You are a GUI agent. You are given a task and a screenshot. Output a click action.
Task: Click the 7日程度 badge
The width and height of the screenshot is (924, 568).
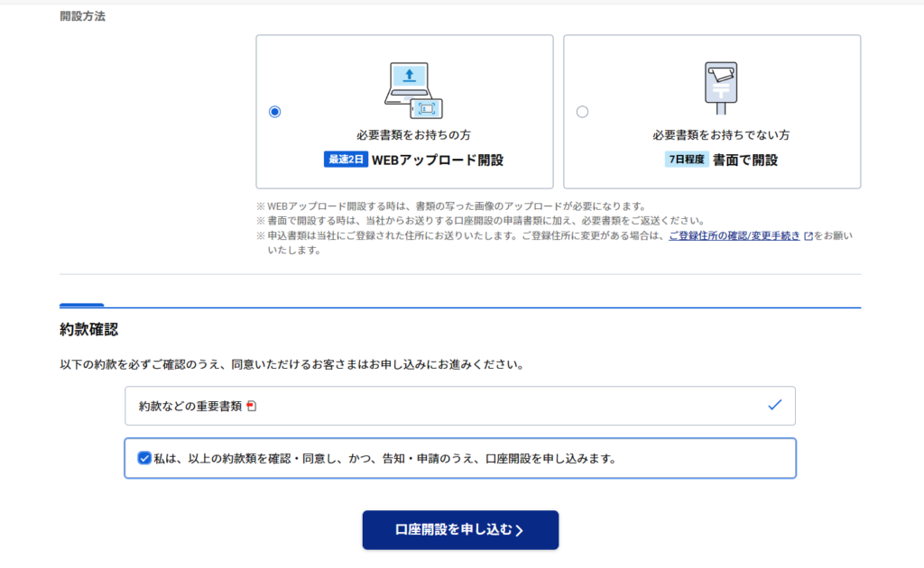(687, 160)
